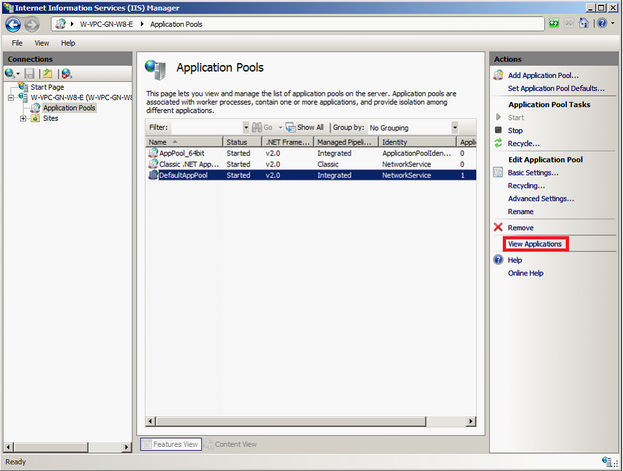
Task: Click the pool list horizontal scrollbar thumb
Action: click(x=291, y=421)
